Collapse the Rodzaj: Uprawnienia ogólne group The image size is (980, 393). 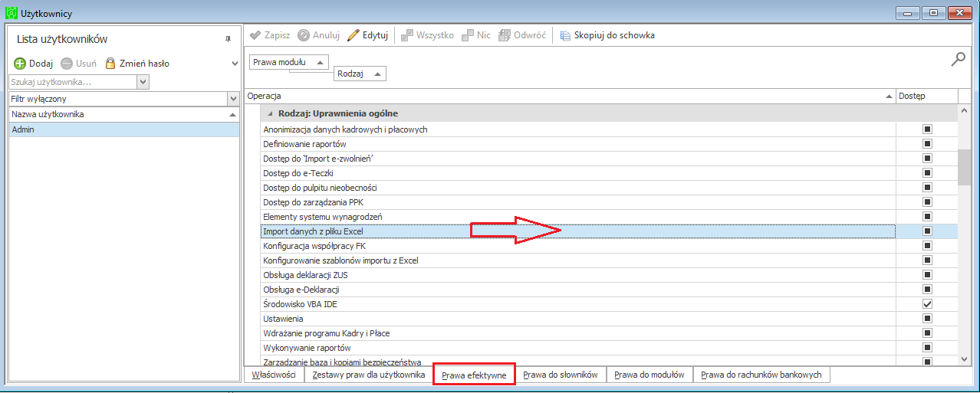click(x=270, y=113)
